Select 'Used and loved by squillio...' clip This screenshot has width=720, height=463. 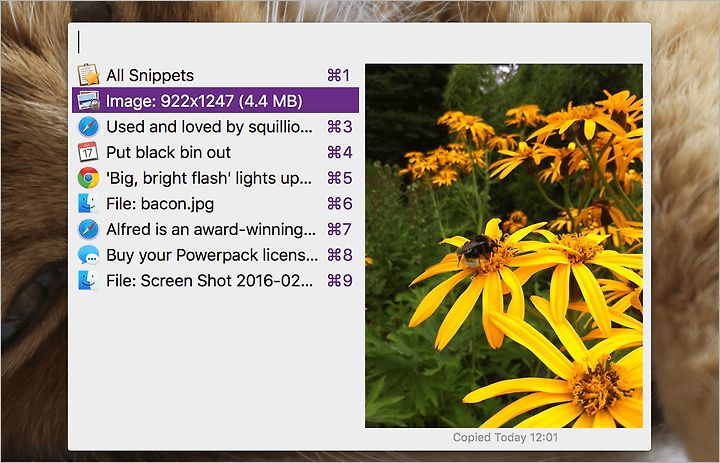[215, 126]
